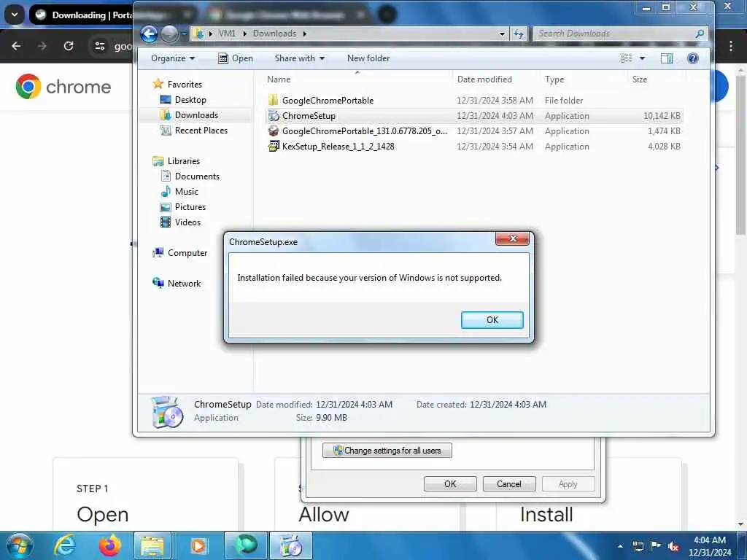Click the Explorer Back arrow button

tap(149, 34)
